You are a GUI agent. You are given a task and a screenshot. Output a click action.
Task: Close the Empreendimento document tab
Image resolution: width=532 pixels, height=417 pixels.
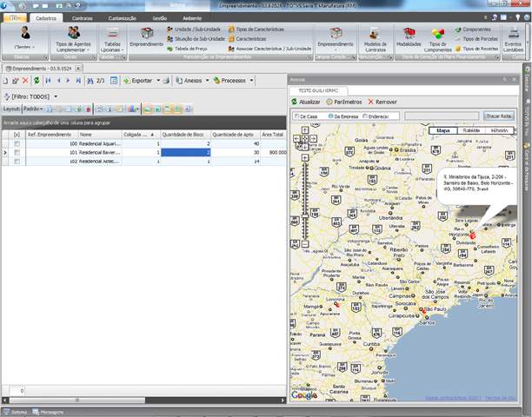78,69
